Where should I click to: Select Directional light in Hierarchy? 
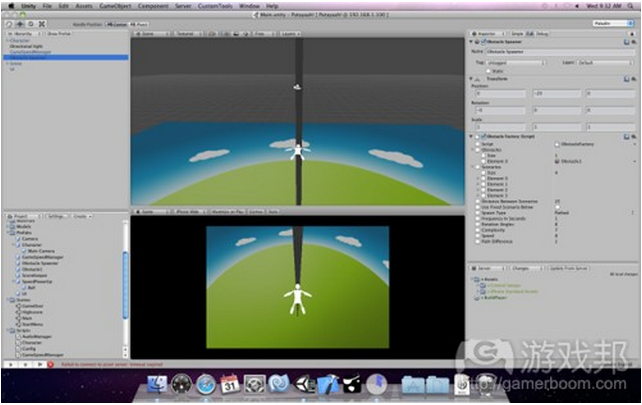click(x=26, y=47)
